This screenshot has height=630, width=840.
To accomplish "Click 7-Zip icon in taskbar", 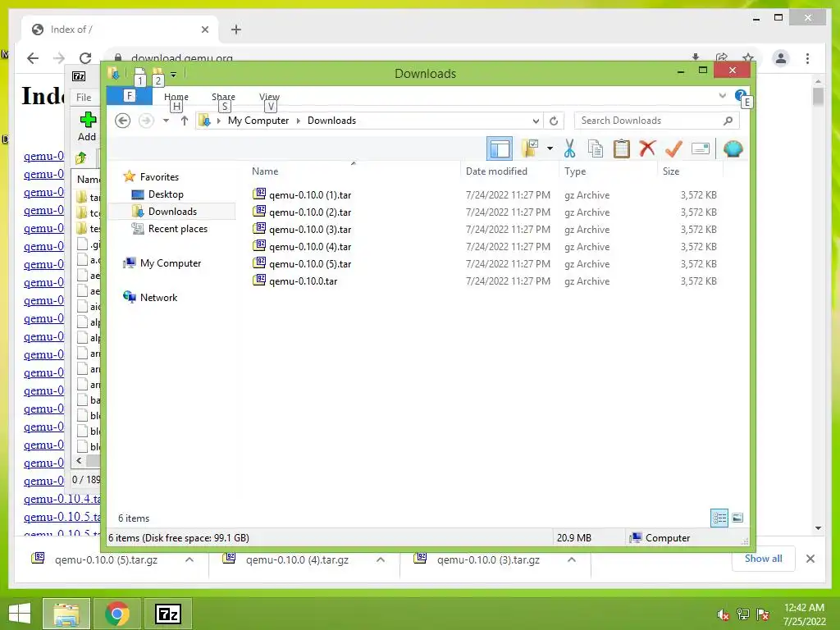I will coord(168,614).
